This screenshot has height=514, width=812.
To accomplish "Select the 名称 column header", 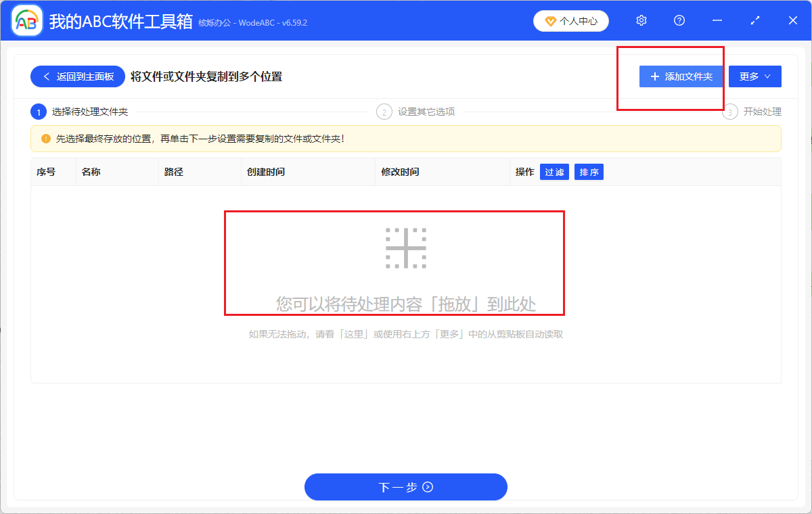I will coord(93,172).
